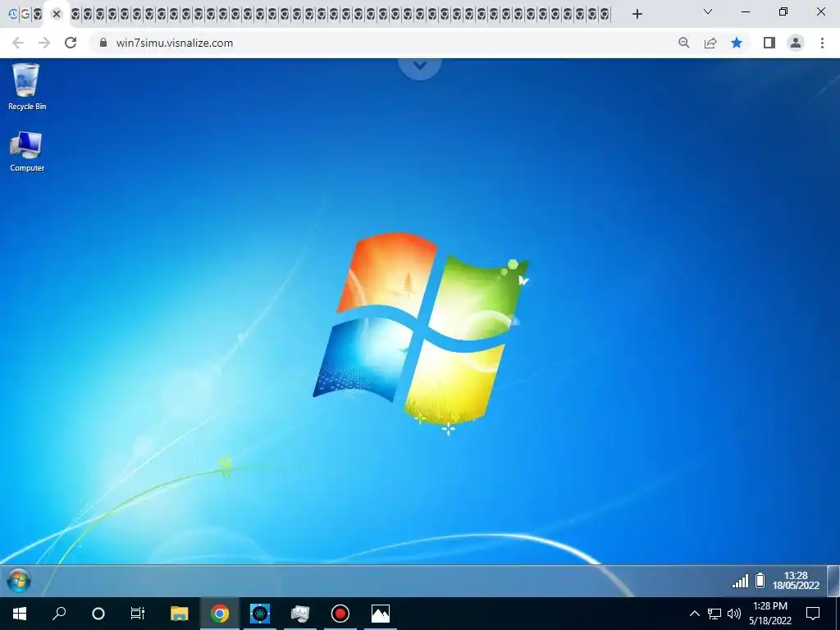Open the Chrome profile avatar

tap(796, 43)
